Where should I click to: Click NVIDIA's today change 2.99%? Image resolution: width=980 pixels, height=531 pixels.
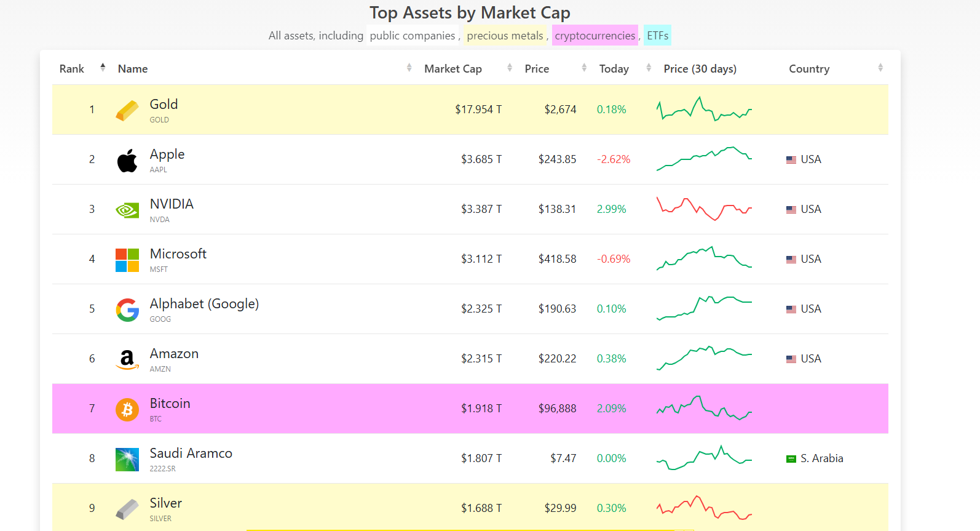pyautogui.click(x=612, y=209)
